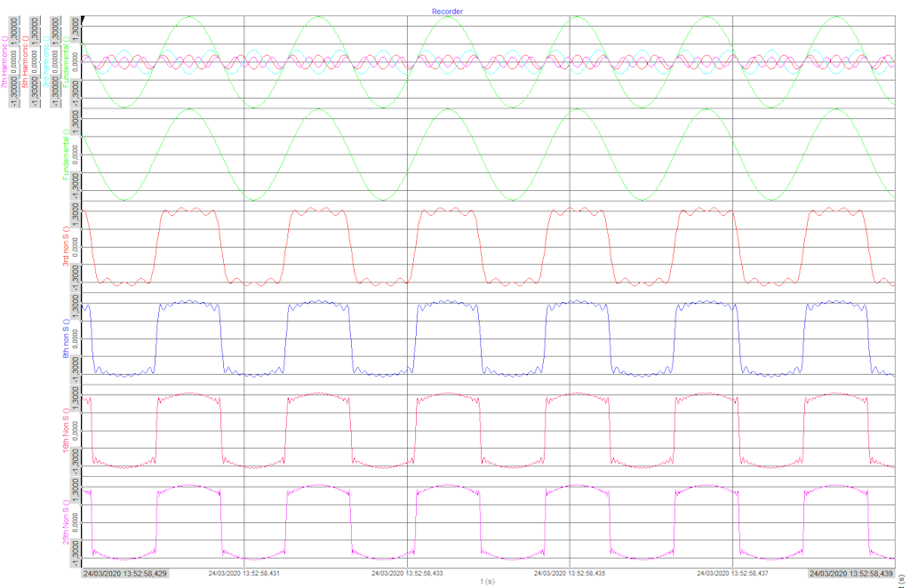910x588 pixels.
Task: Select the 5th Harmonic axis label
Action: point(26,61)
